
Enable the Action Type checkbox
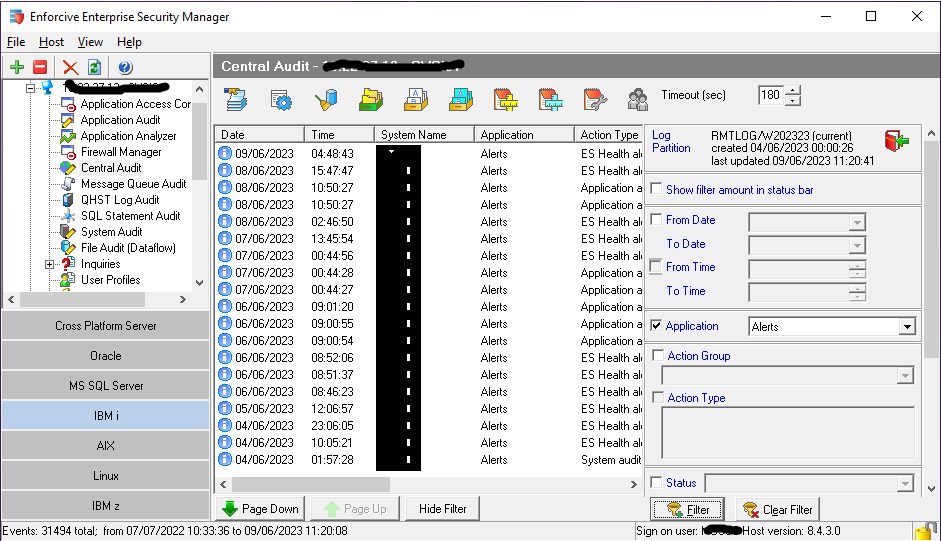[658, 397]
